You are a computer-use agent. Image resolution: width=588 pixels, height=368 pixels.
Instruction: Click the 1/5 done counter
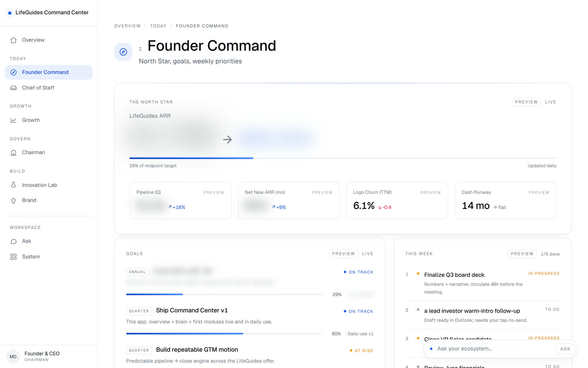(550, 254)
